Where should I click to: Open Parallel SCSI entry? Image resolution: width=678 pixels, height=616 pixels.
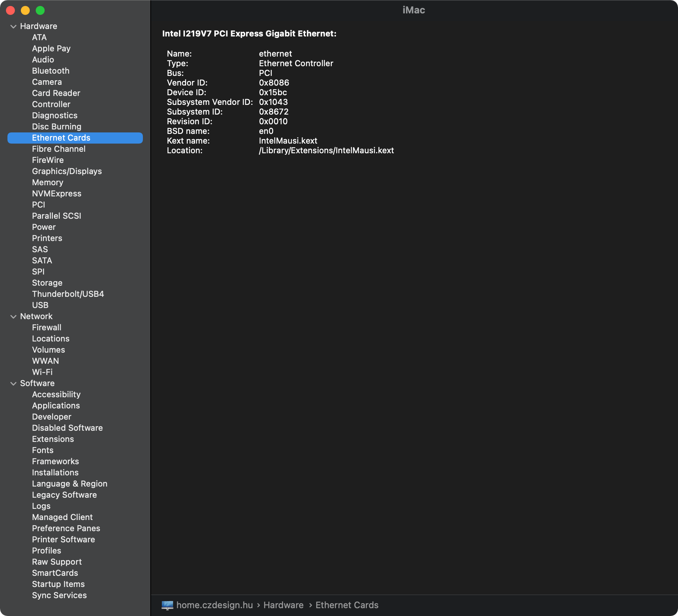pyautogui.click(x=57, y=216)
